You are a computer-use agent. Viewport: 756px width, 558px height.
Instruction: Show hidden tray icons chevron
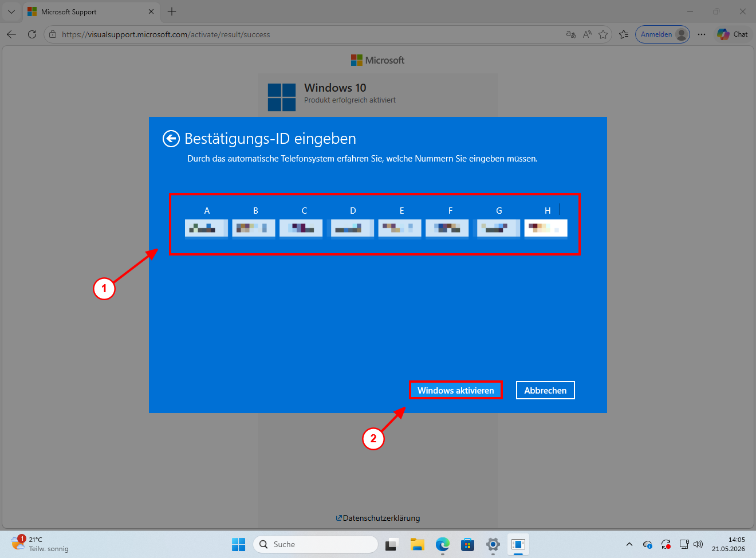[x=629, y=544]
